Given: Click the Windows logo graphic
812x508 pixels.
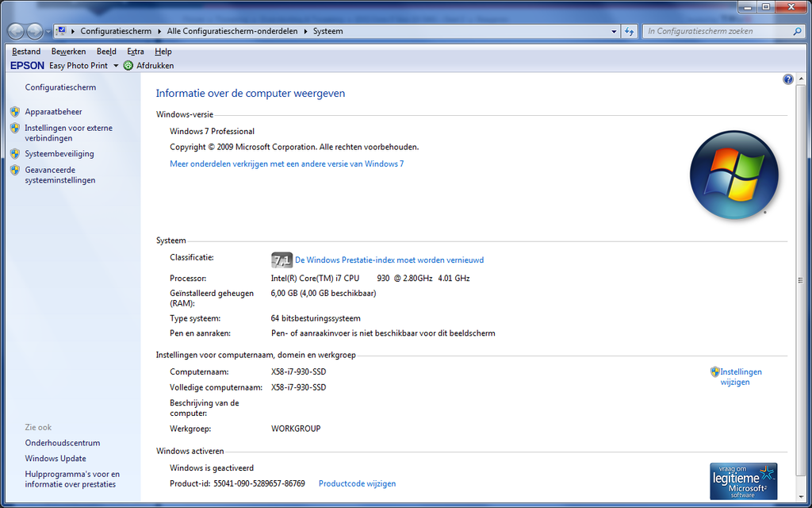Looking at the screenshot, I should click(733, 175).
